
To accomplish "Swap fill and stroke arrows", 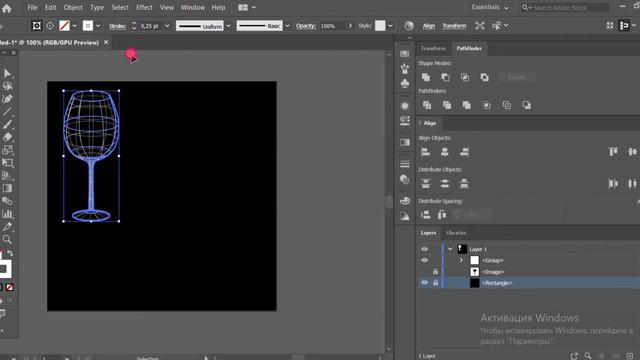I will (x=10, y=254).
